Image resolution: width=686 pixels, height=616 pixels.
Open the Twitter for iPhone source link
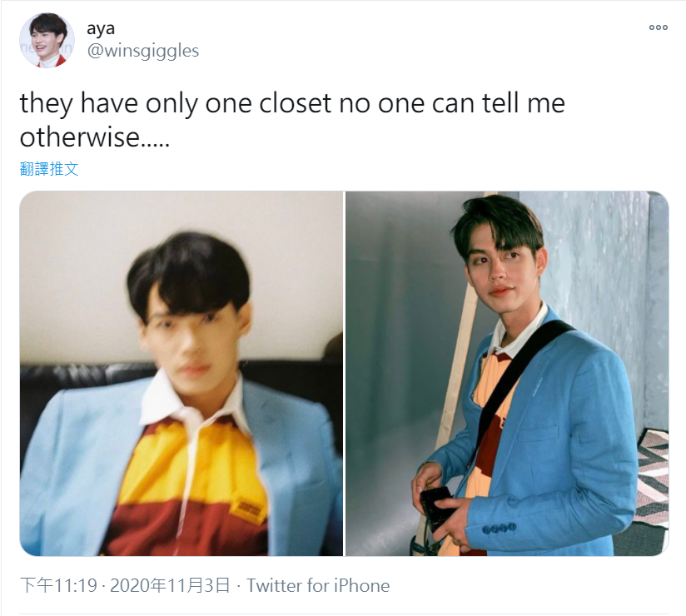318,585
